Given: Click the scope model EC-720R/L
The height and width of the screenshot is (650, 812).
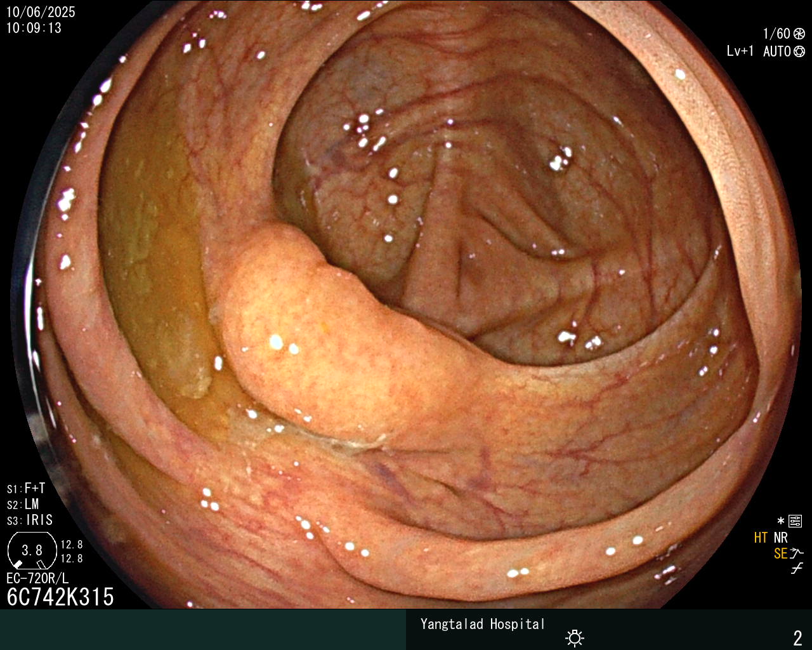Looking at the screenshot, I should tap(37, 578).
